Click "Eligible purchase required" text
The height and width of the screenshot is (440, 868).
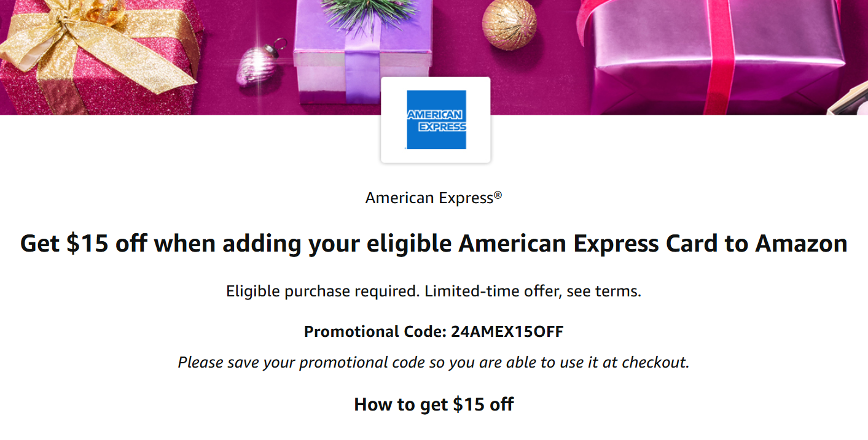pos(323,291)
